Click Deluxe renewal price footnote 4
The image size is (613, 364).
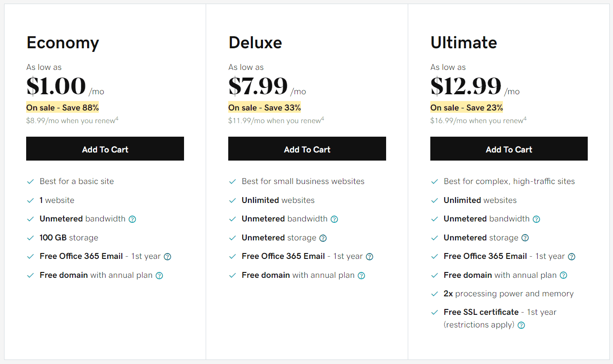click(323, 119)
